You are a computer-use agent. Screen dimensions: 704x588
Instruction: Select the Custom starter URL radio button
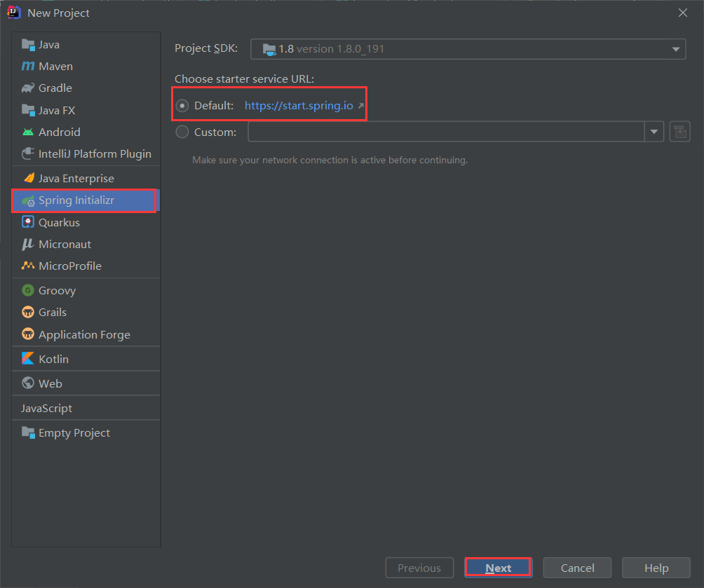coord(182,132)
